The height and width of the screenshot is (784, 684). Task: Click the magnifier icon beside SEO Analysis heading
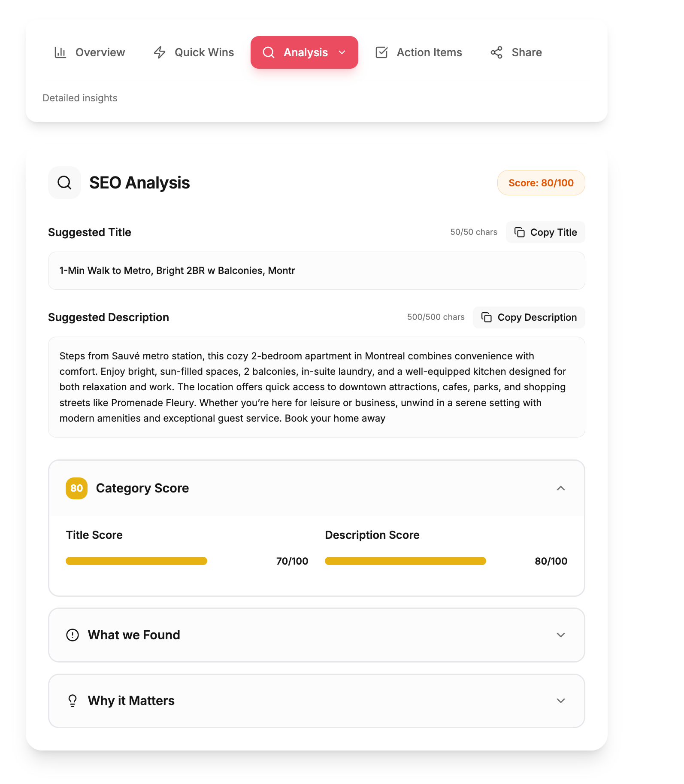pyautogui.click(x=64, y=182)
